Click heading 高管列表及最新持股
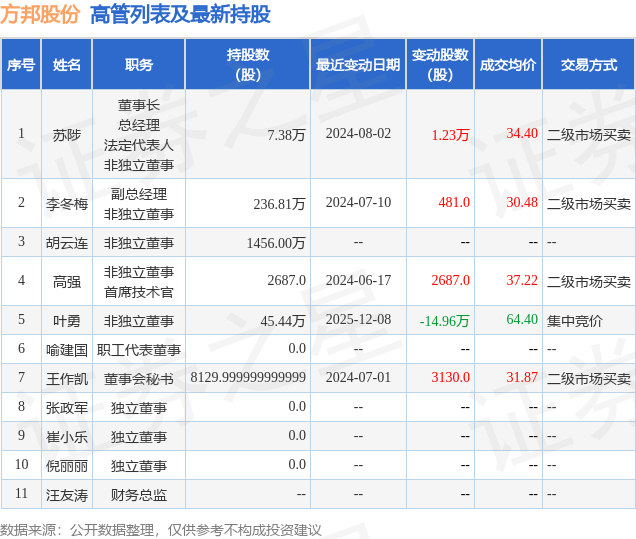Screen dimensions: 636x539 (x=180, y=15)
